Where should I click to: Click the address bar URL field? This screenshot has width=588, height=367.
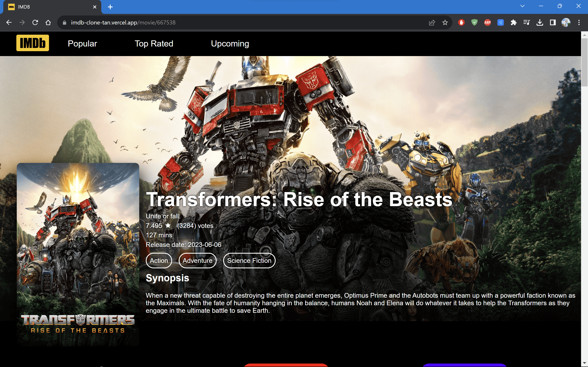point(243,23)
